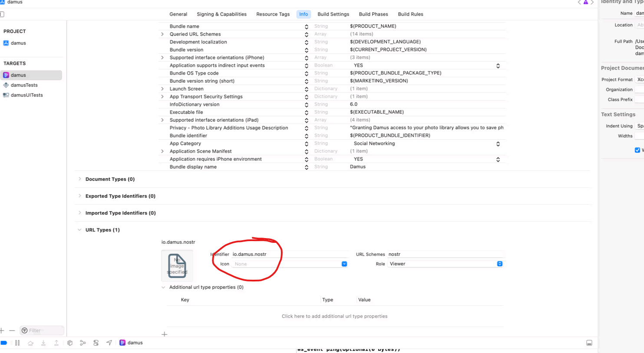Image resolution: width=644 pixels, height=353 pixels.
Task: Select Bundle identifier value $(PRODUCT_BUNDLE_IDENTIFIER)
Action: pyautogui.click(x=390, y=136)
